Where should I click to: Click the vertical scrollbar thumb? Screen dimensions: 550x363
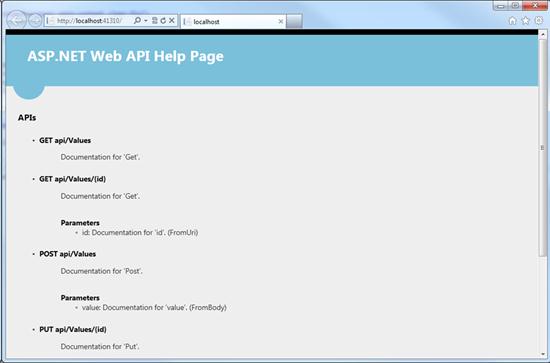point(543,148)
